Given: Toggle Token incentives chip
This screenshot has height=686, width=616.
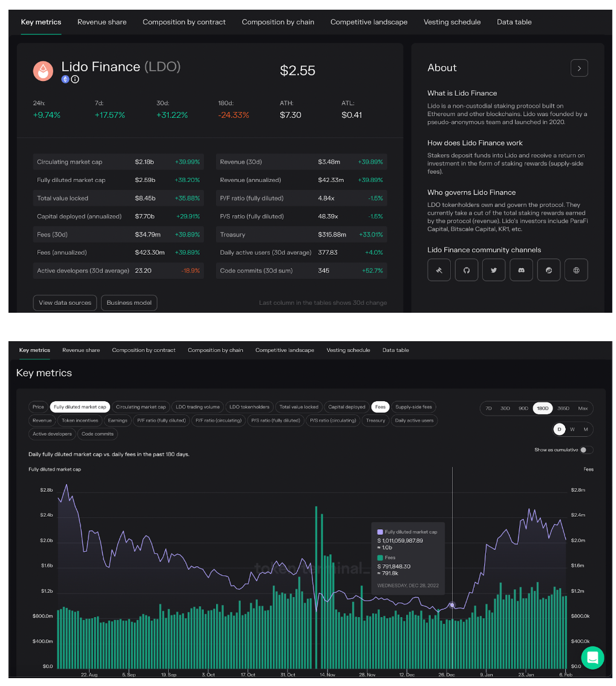Looking at the screenshot, I should pos(80,420).
